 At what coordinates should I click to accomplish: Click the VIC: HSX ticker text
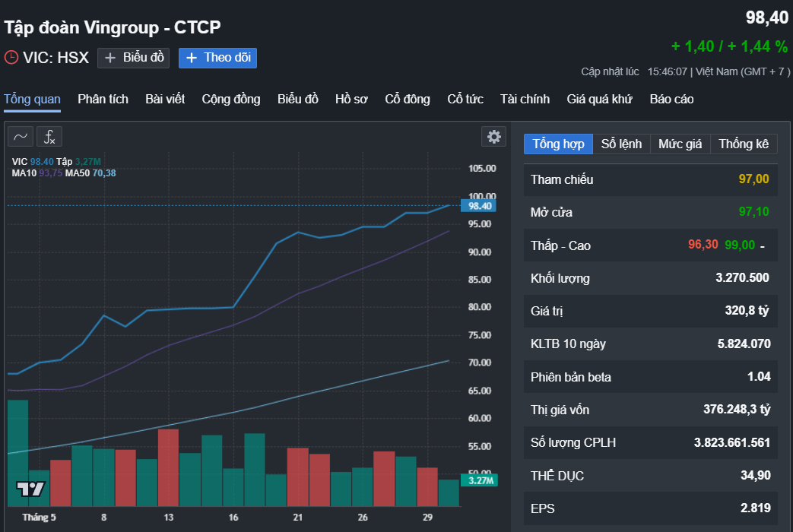(x=56, y=58)
